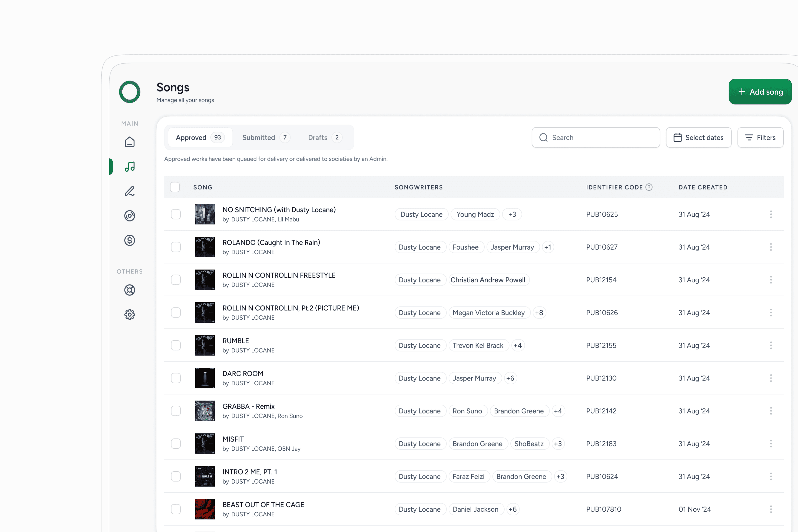The width and height of the screenshot is (798, 532).
Task: Expand +4 songwriters on RUMBLE
Action: click(518, 345)
